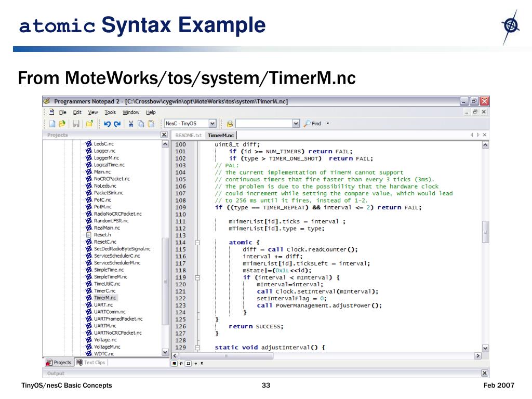
Task: Click the Undo arrow icon
Action: (107, 124)
